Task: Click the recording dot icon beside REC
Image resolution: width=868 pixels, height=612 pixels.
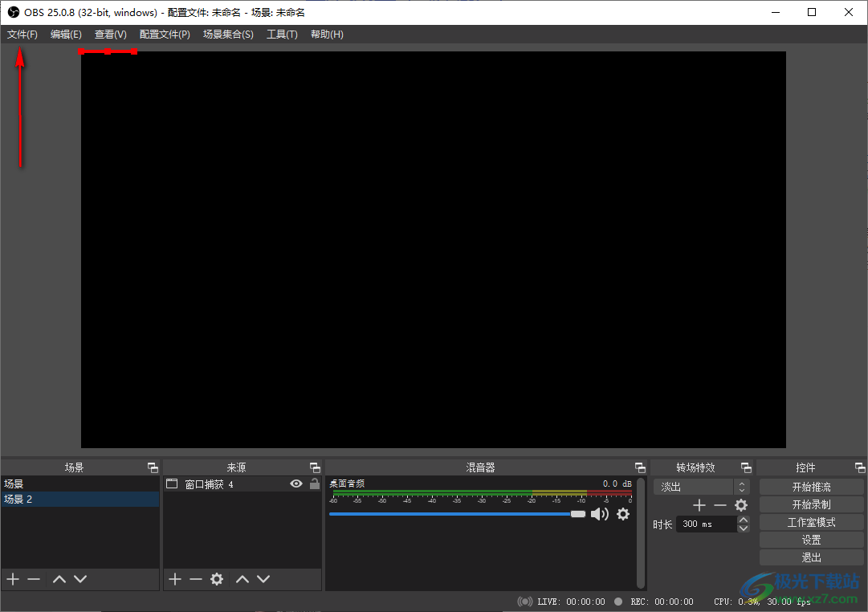Action: tap(618, 602)
